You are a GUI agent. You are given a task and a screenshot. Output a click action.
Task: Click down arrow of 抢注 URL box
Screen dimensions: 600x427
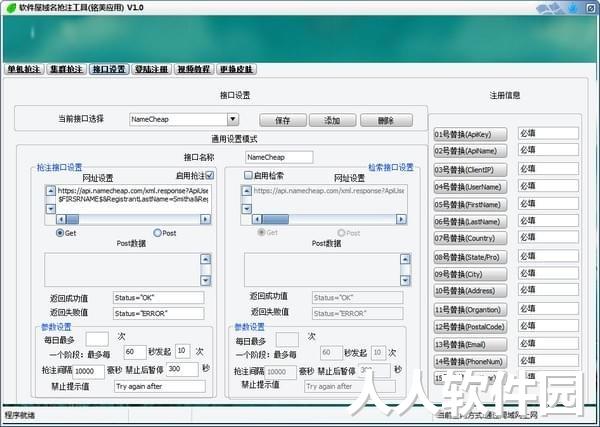pos(51,209)
